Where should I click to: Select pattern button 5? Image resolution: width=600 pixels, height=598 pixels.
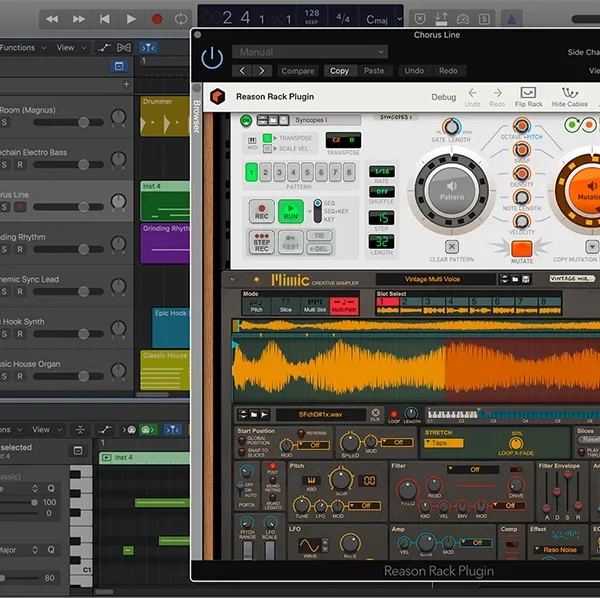[x=307, y=172]
